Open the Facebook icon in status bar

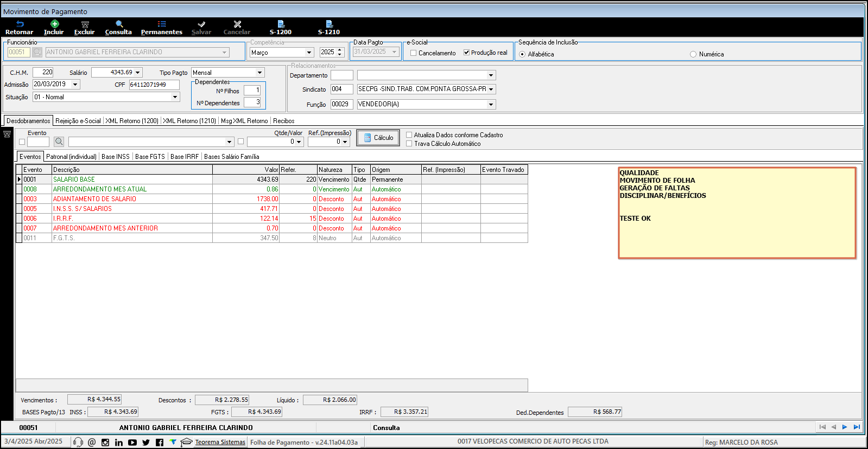(160, 442)
